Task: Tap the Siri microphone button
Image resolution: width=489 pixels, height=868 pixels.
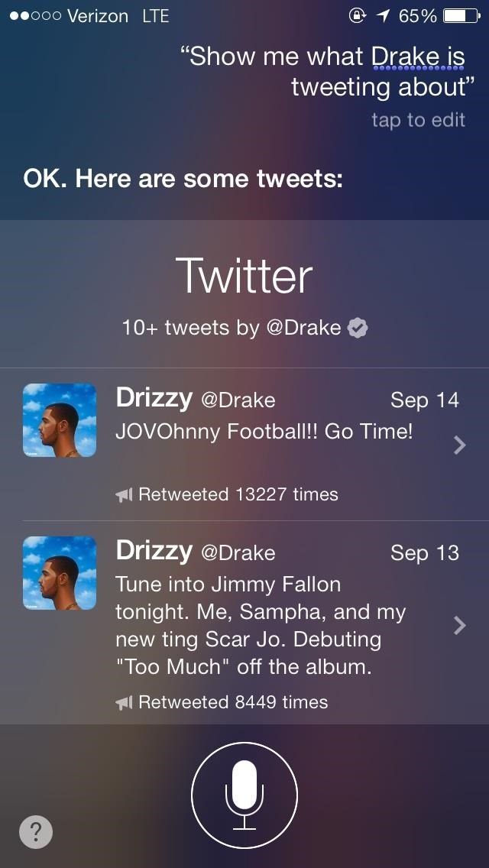Action: [x=244, y=795]
